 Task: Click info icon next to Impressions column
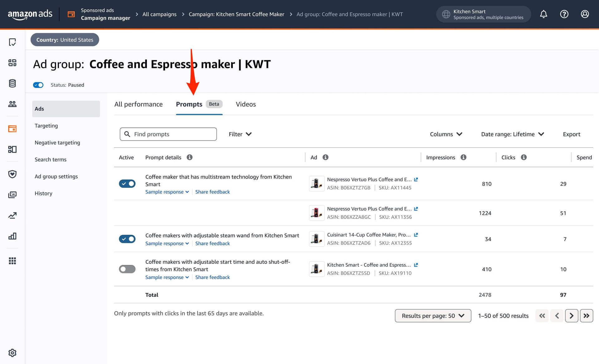(x=463, y=157)
